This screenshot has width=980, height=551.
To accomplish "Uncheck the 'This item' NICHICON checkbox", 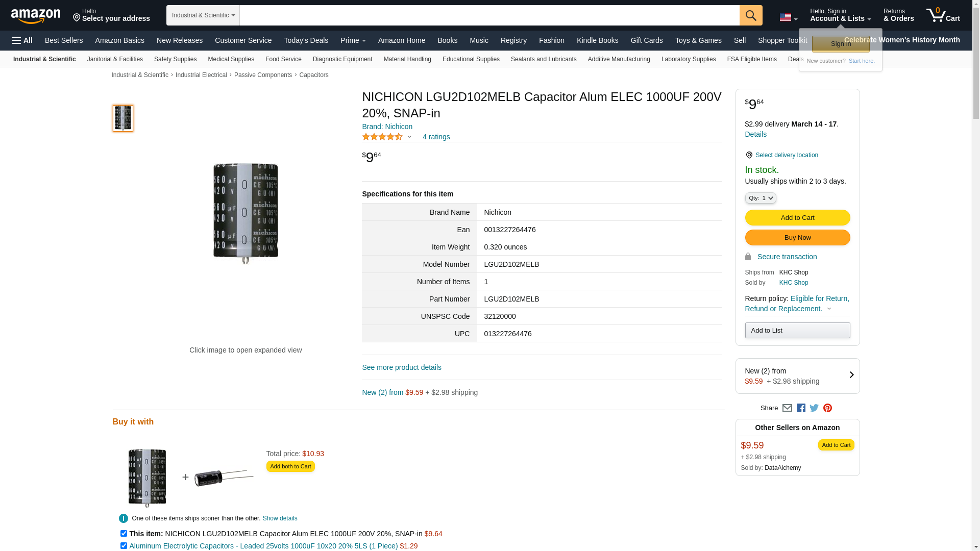I will point(124,534).
